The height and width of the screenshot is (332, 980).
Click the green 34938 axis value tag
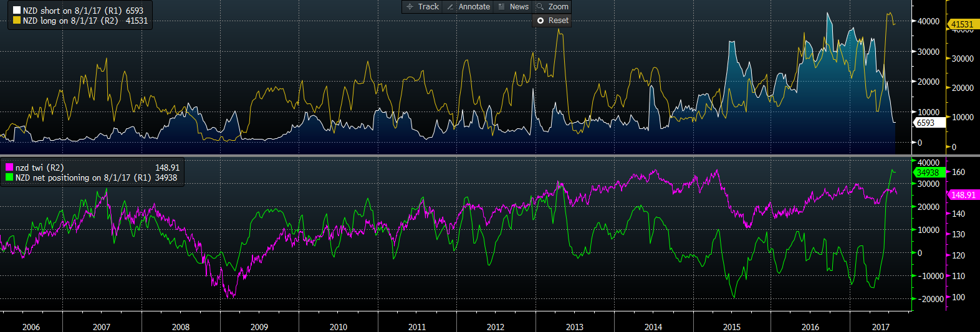(928, 173)
